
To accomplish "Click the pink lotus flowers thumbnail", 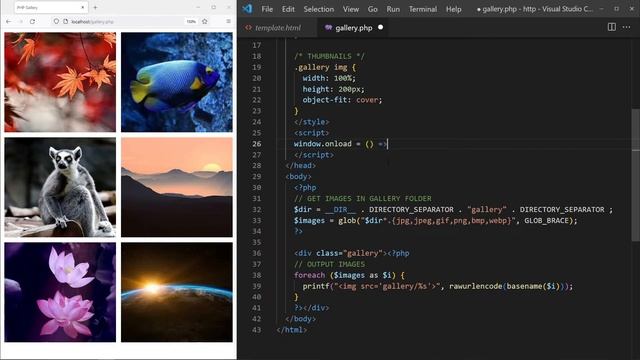I will click(60, 292).
